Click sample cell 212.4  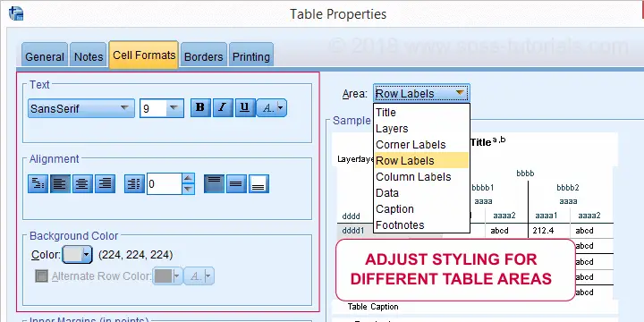(543, 231)
